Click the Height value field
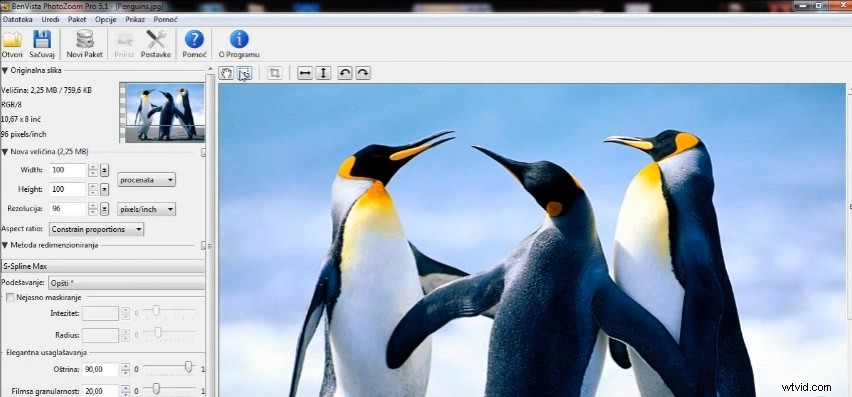Screen dimensions: 852x397 [67, 190]
